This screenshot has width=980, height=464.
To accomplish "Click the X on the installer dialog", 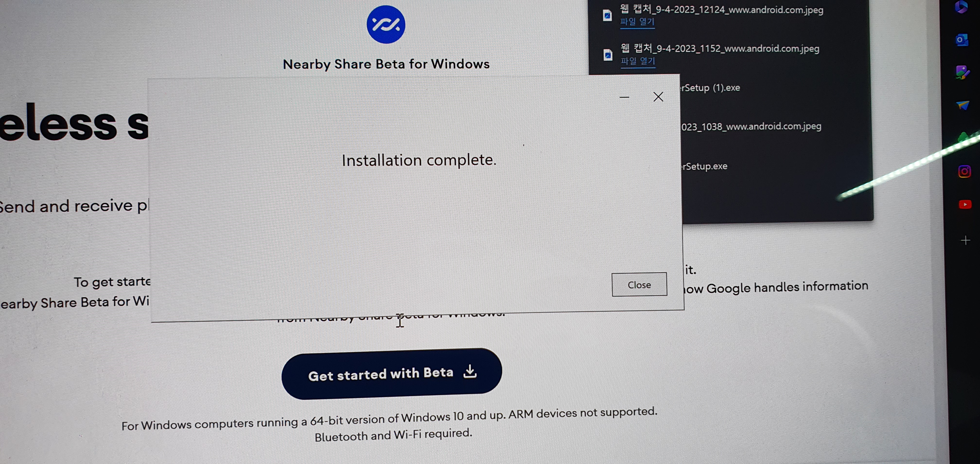I will pos(658,97).
